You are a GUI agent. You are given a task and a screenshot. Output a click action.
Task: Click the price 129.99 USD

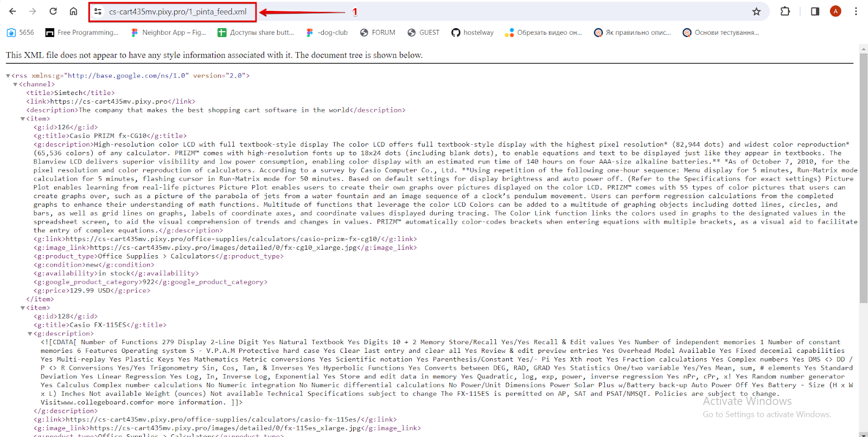(x=90, y=290)
